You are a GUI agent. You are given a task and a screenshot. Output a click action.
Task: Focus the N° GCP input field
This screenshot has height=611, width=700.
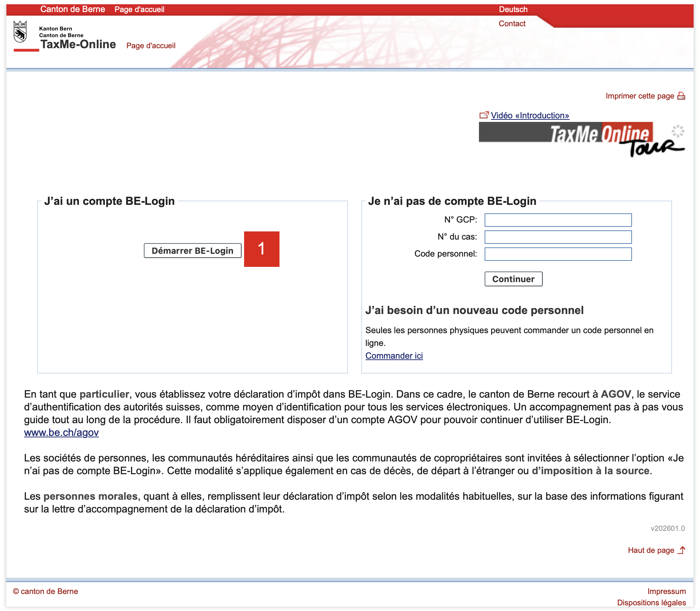click(558, 220)
